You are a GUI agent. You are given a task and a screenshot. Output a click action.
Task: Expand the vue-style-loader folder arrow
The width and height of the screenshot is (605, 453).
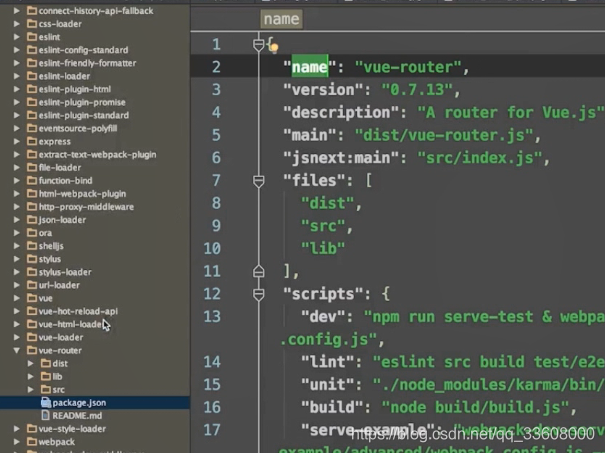pyautogui.click(x=17, y=429)
